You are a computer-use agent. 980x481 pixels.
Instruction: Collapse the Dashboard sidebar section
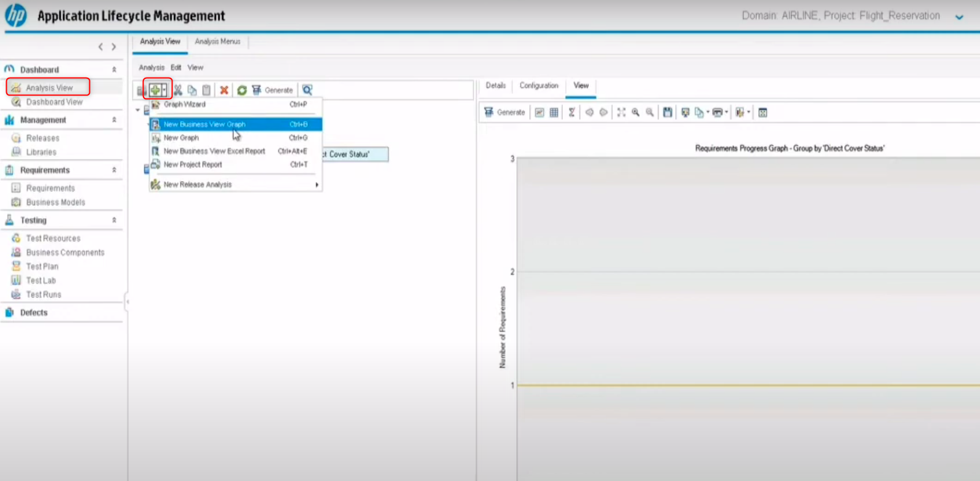point(114,70)
